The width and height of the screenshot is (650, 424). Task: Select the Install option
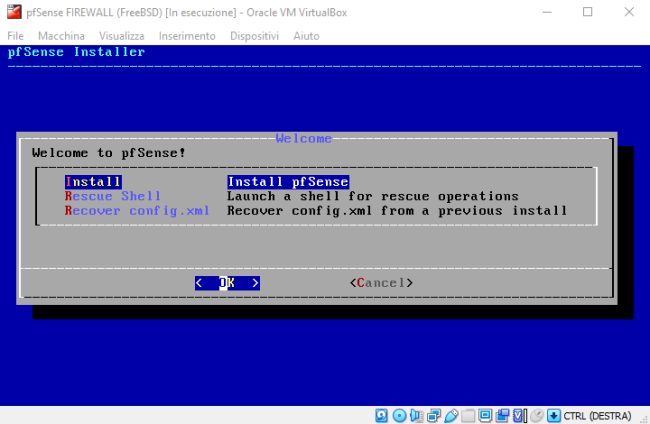point(93,182)
